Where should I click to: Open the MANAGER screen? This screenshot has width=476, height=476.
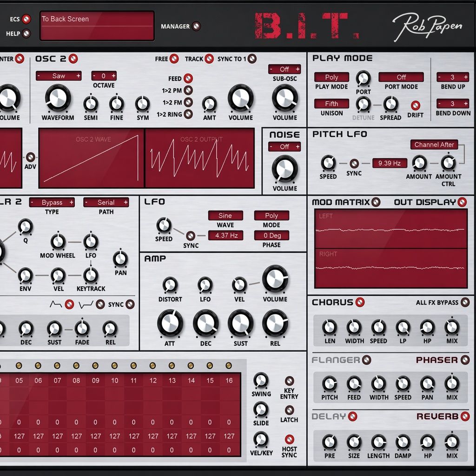coord(197,26)
